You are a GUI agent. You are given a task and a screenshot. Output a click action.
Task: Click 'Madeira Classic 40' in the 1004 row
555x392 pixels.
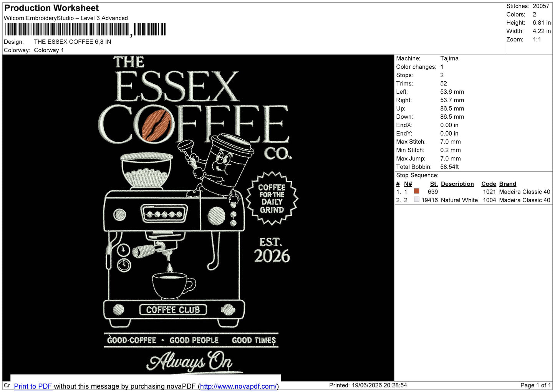tap(525, 200)
